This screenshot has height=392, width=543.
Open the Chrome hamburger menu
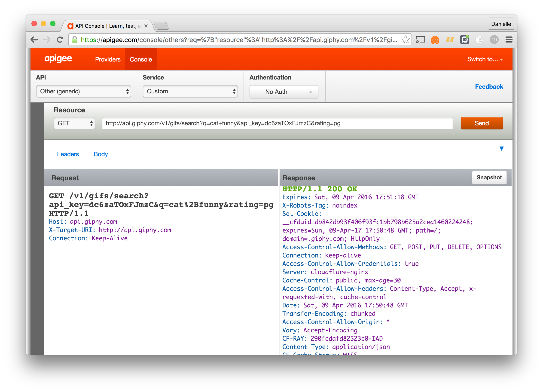click(509, 40)
